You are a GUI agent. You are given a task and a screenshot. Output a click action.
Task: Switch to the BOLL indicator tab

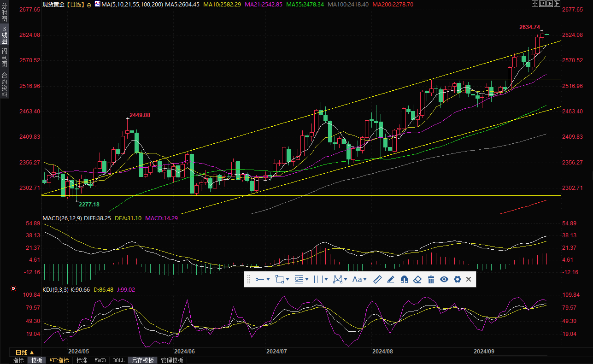click(118, 360)
